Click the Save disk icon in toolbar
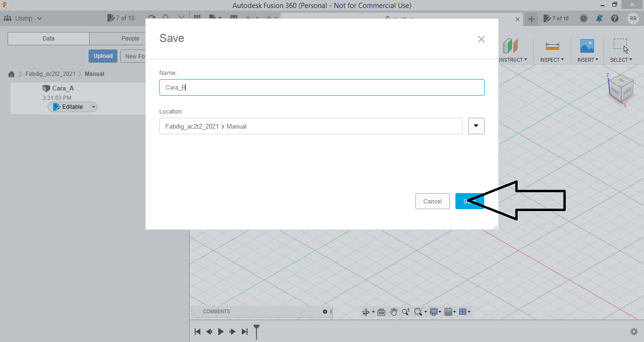 [x=234, y=17]
